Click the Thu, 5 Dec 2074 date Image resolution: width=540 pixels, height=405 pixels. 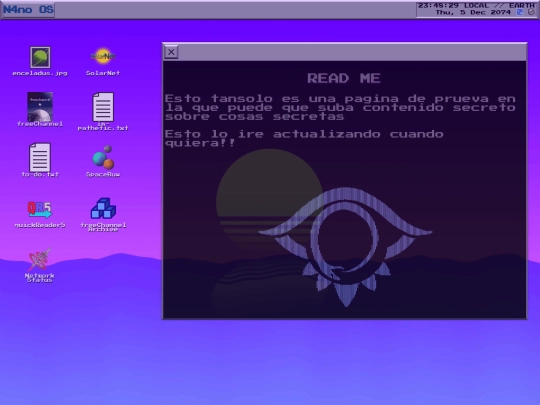tap(473, 12)
